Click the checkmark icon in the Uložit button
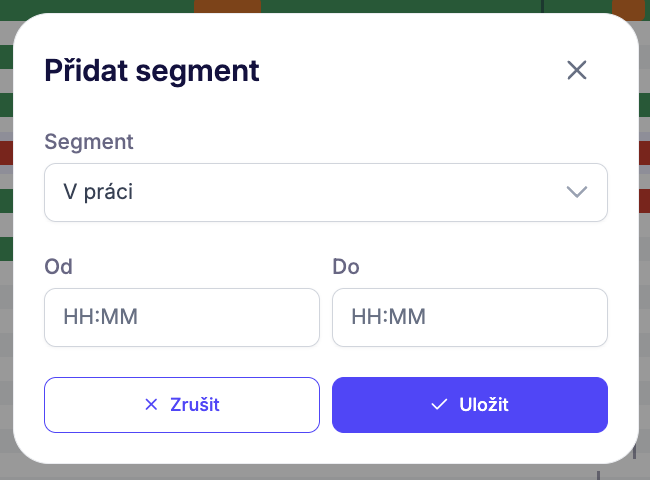 tap(438, 405)
